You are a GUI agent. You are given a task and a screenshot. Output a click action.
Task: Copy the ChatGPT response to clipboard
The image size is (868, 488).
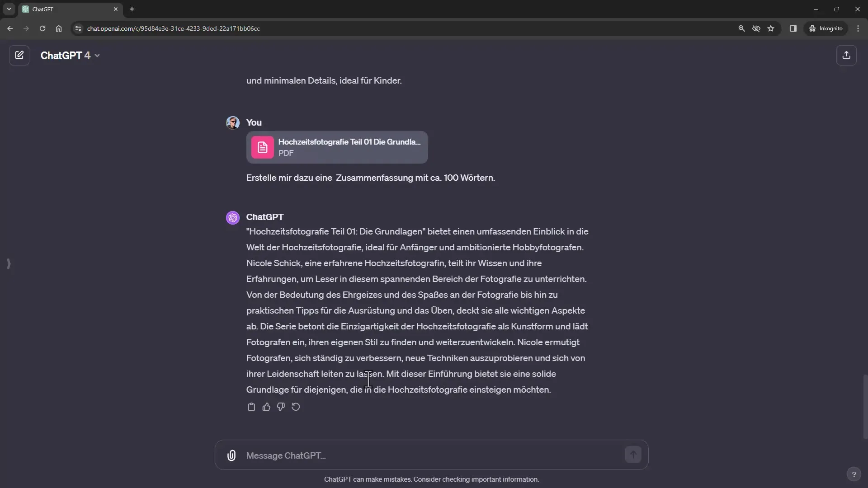[251, 407]
